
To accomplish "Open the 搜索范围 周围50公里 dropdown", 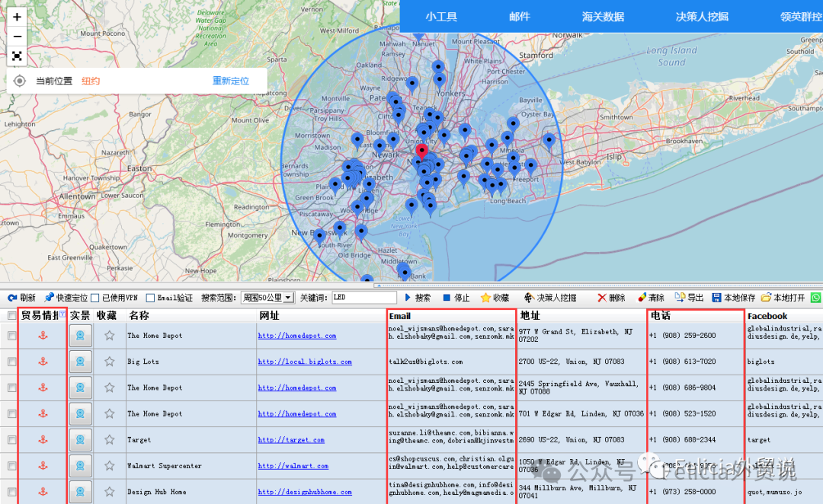I will pyautogui.click(x=267, y=298).
